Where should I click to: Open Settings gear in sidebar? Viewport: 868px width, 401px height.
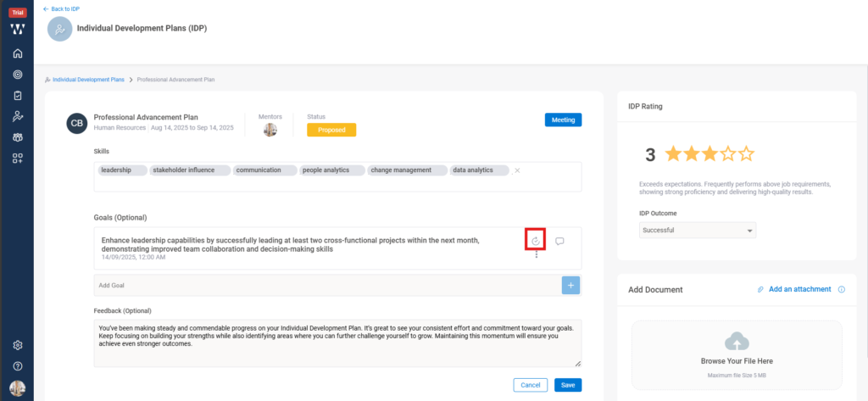(x=18, y=346)
